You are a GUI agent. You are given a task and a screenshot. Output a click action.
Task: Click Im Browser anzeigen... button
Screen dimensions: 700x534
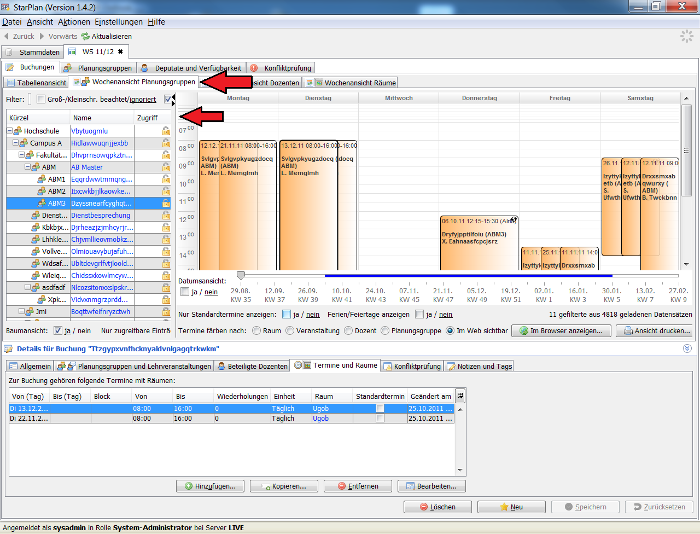click(x=561, y=330)
